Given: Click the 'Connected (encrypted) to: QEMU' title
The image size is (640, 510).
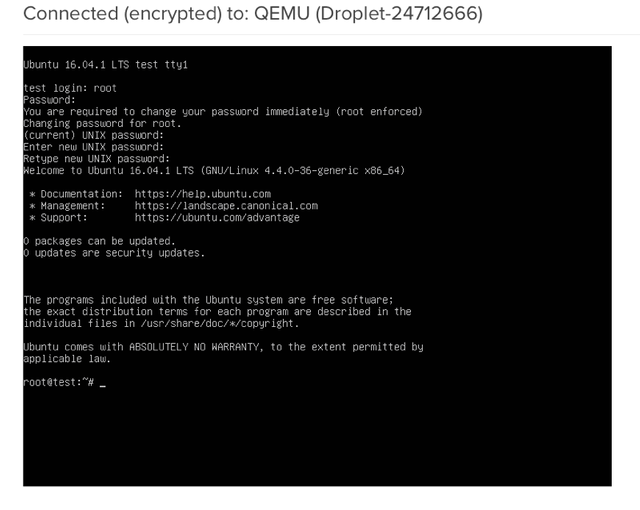Looking at the screenshot, I should click(x=252, y=15).
